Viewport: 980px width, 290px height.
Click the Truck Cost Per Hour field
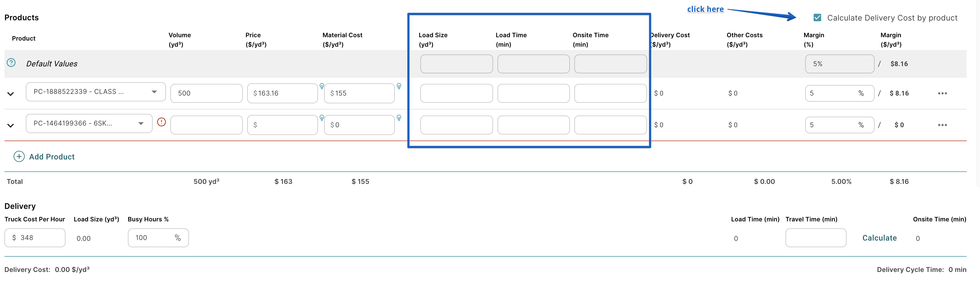tap(35, 238)
